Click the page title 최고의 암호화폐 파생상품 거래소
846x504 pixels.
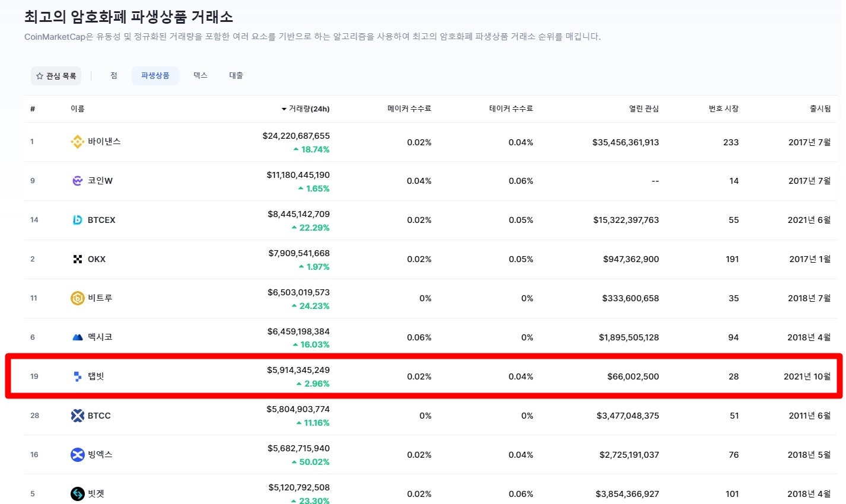(x=129, y=17)
